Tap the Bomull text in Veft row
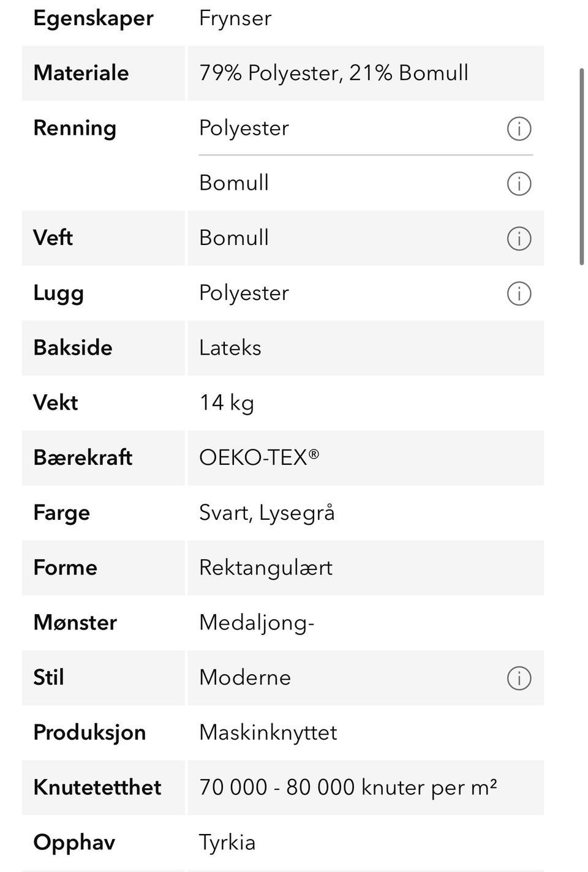Screen dimensions: 588x872 click(x=234, y=238)
